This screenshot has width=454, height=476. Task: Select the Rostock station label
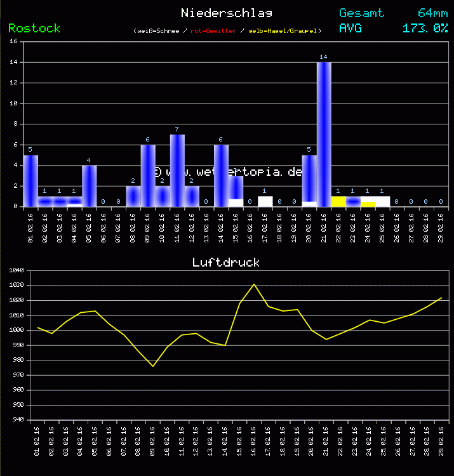click(x=34, y=28)
